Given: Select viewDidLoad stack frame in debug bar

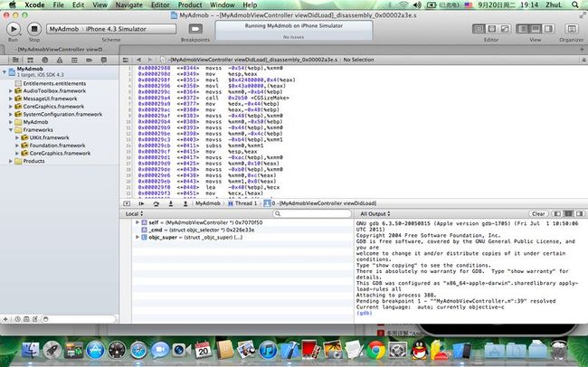Looking at the screenshot, I should click(x=320, y=203).
